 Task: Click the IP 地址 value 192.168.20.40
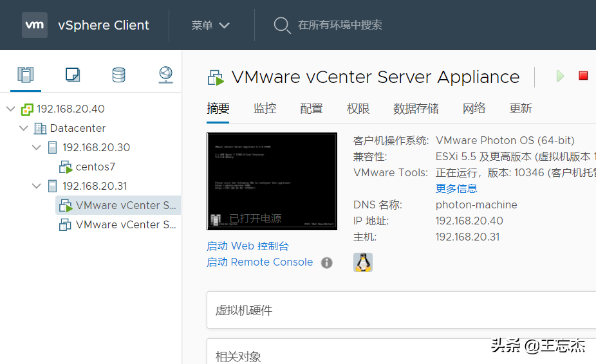[469, 221]
